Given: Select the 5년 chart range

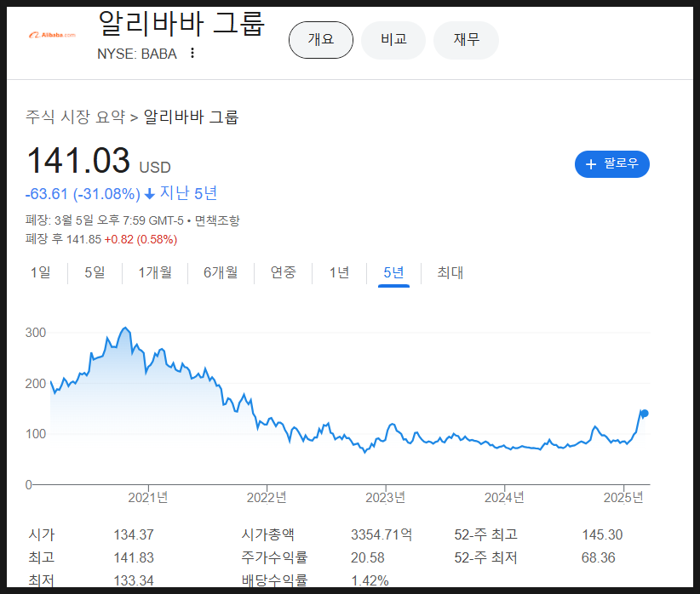Looking at the screenshot, I should pos(393,272).
